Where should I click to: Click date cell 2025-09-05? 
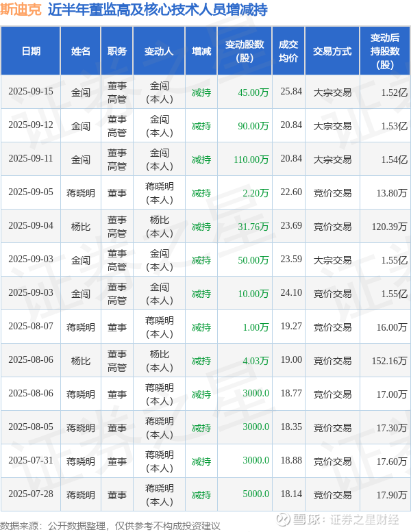31,192
